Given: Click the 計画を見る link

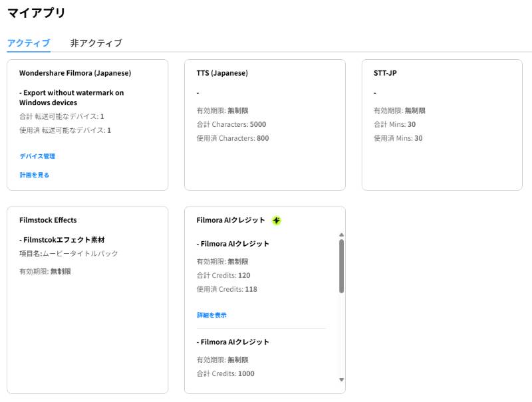Looking at the screenshot, I should point(35,175).
